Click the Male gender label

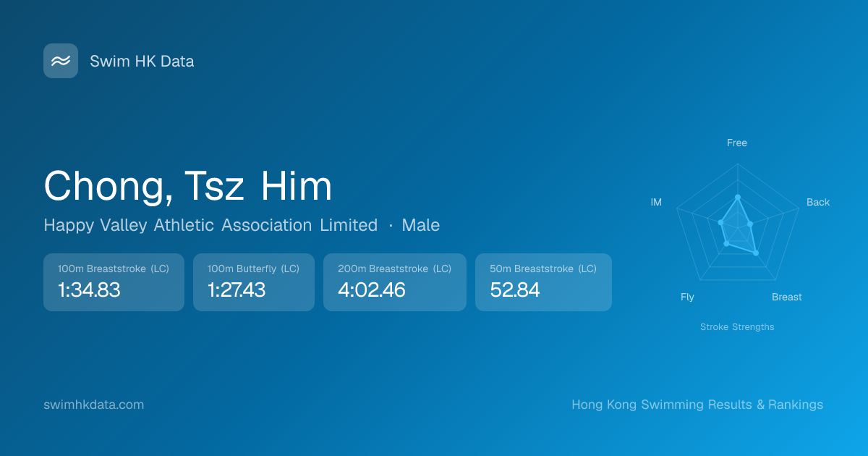421,225
